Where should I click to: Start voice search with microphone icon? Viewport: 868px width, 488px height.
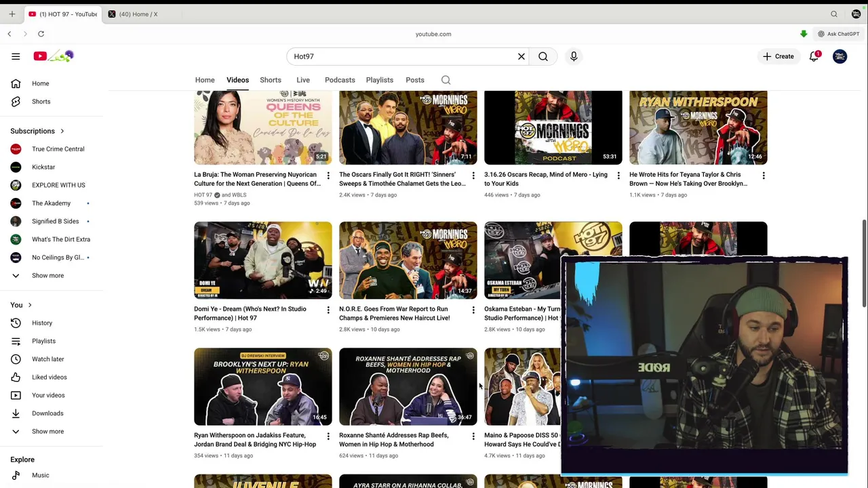(574, 56)
